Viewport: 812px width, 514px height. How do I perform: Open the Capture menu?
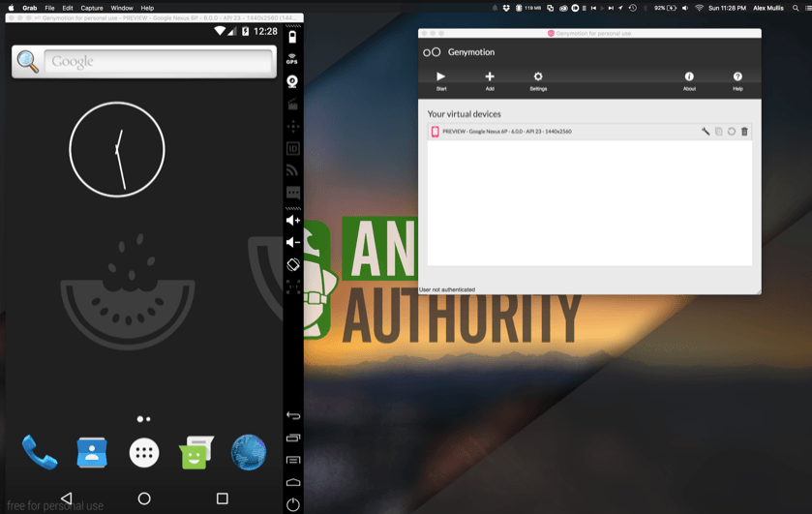coord(92,8)
